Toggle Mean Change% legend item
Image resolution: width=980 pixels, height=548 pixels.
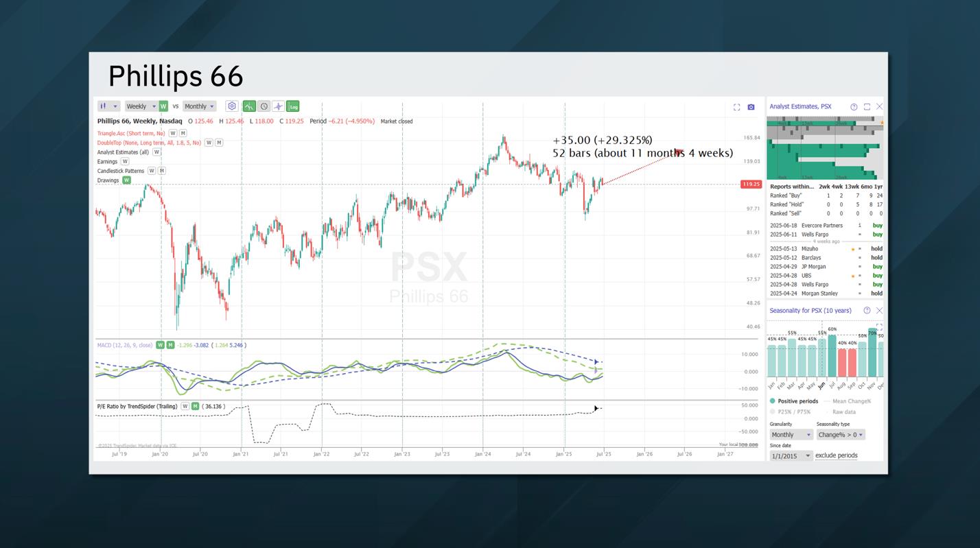848,401
